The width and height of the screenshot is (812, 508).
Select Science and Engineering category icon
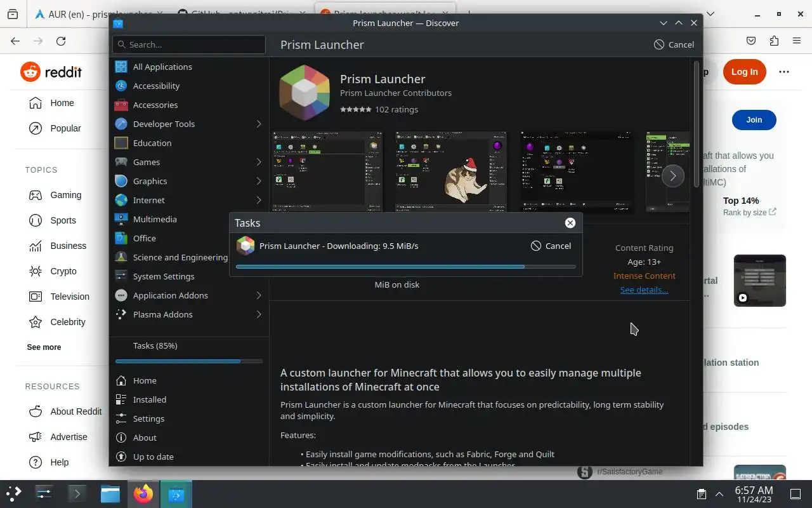pos(121,257)
